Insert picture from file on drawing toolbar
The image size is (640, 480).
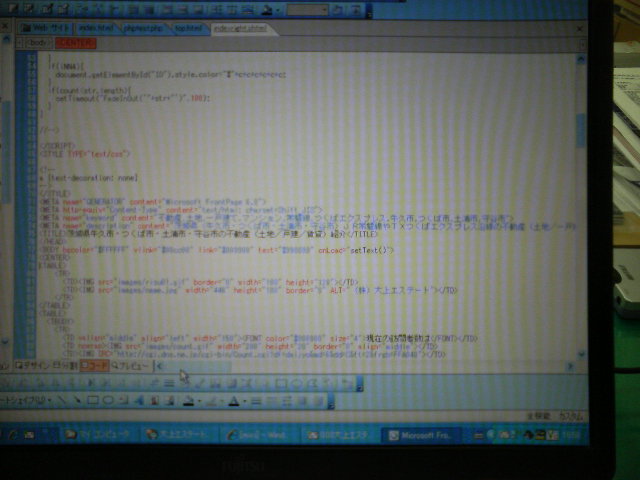pos(170,400)
